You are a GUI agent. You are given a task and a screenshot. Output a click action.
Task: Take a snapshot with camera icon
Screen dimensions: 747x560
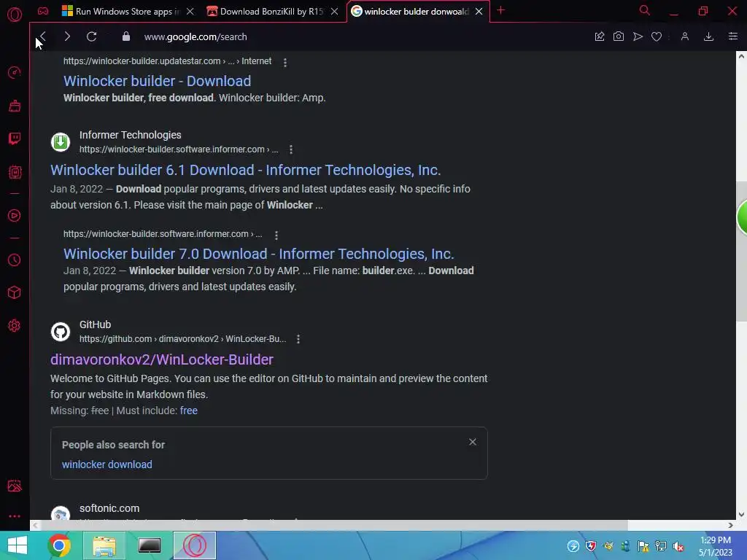click(x=619, y=36)
